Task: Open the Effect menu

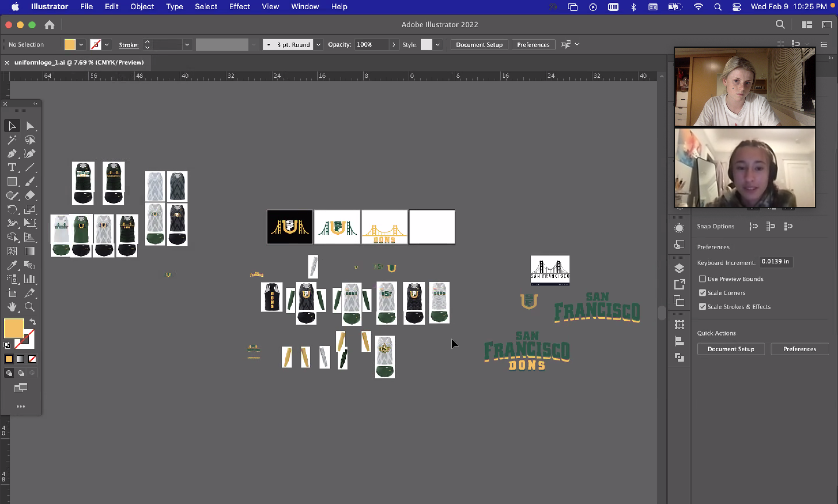Action: pos(240,7)
